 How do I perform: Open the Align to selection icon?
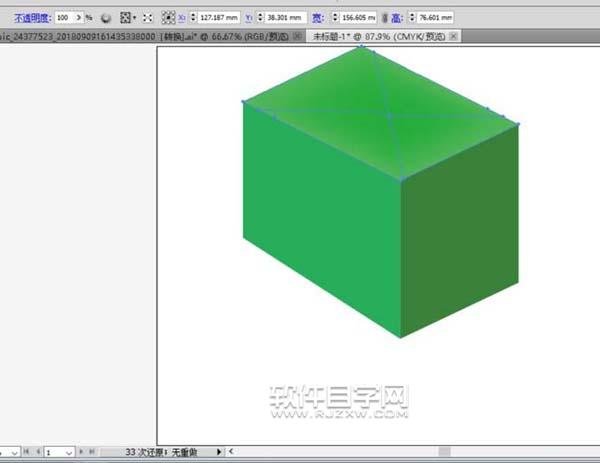125,18
